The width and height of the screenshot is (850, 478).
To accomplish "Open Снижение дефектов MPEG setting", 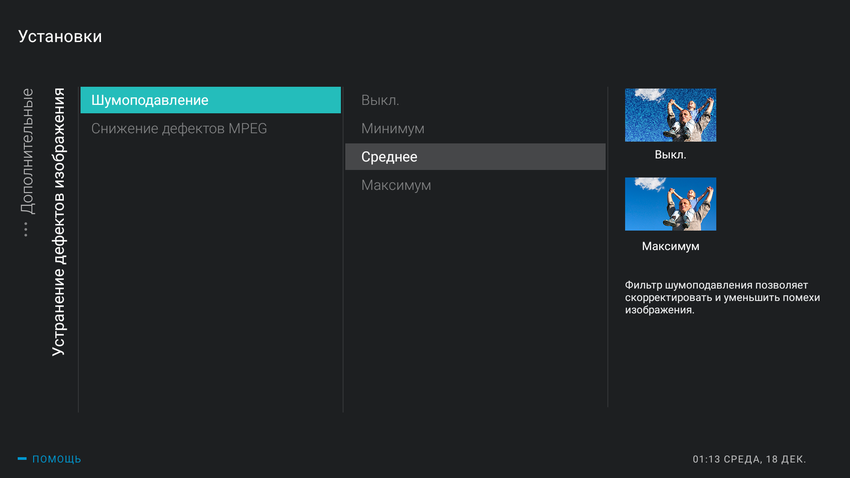I will tap(179, 128).
